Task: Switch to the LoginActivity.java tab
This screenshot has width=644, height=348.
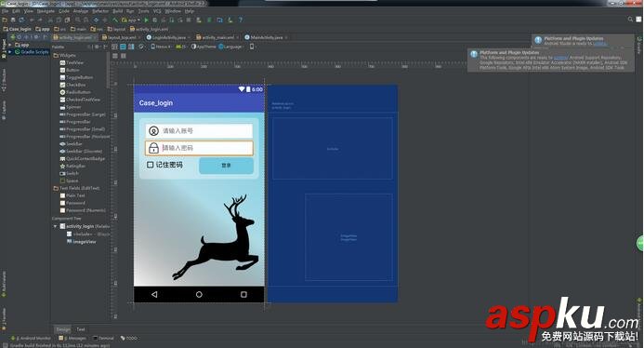Action: pyautogui.click(x=169, y=37)
